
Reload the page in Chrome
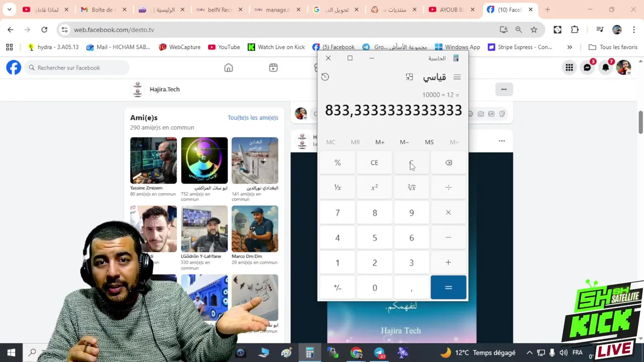(x=44, y=30)
